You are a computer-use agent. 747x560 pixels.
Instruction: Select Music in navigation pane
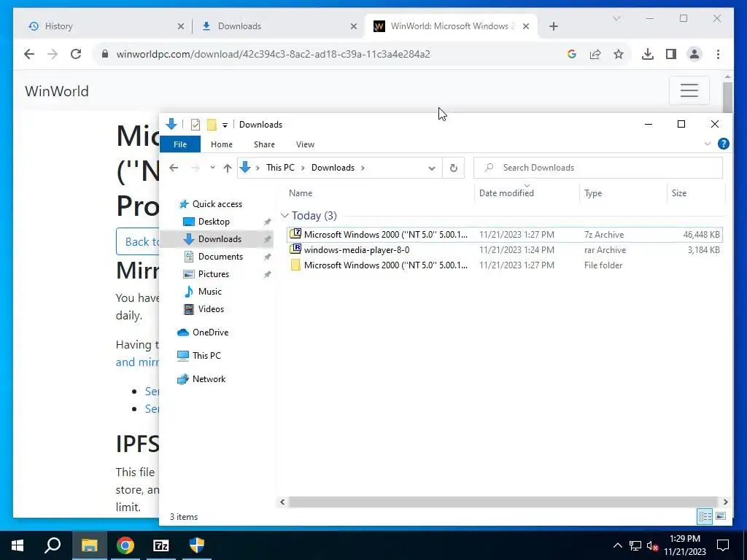209,292
